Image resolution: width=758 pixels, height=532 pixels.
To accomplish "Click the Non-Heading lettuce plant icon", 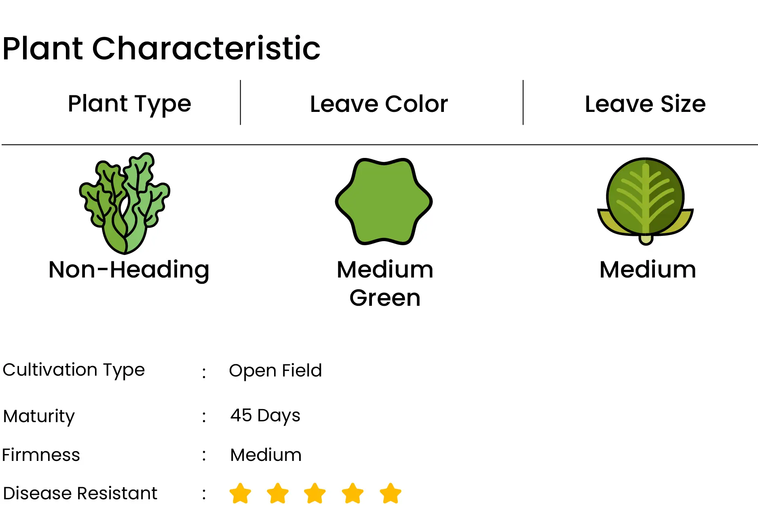I will (x=125, y=203).
